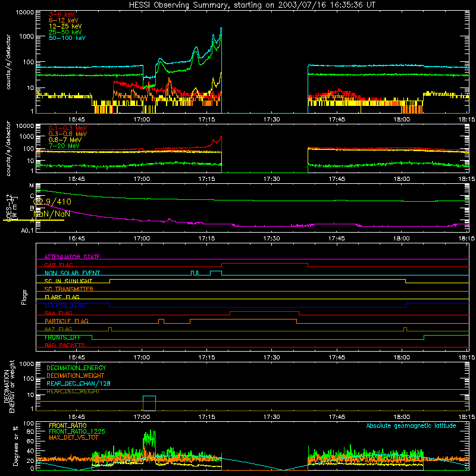Click the "A0.1" tick on GOES axis
Image resolution: width=476 pixels, height=476 pixels.
[x=27, y=231]
